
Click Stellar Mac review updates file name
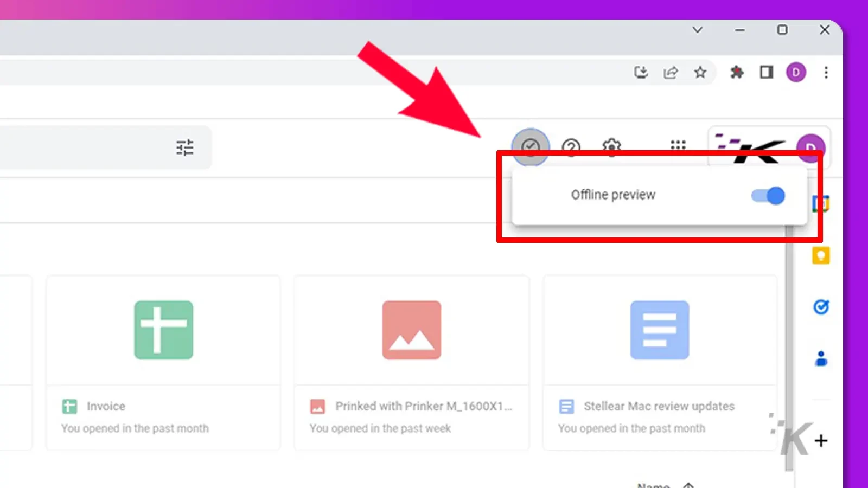coord(659,406)
